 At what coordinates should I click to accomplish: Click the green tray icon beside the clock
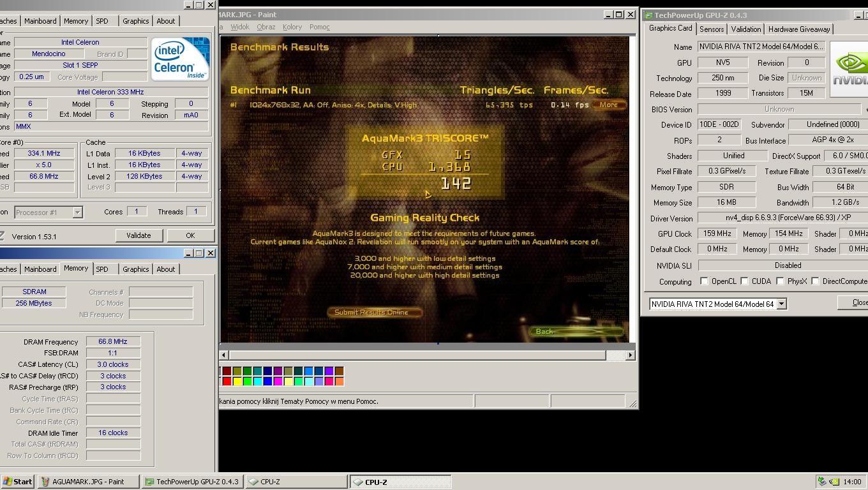coord(835,482)
